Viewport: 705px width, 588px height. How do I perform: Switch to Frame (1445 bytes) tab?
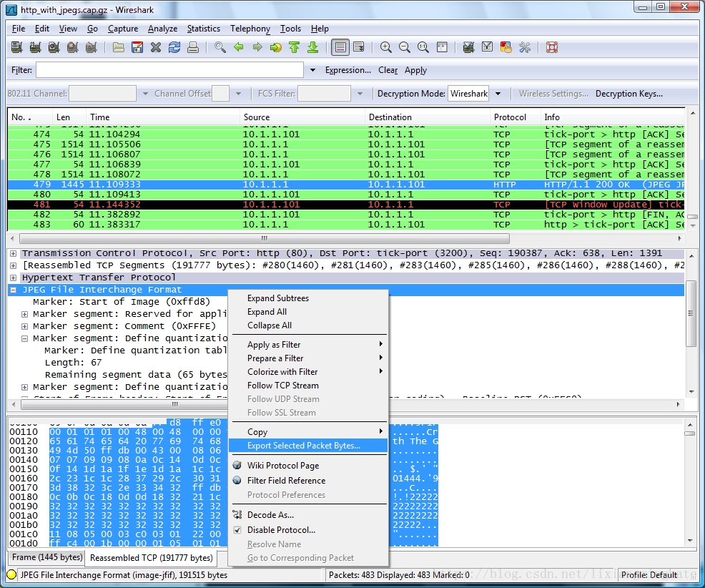47,557
